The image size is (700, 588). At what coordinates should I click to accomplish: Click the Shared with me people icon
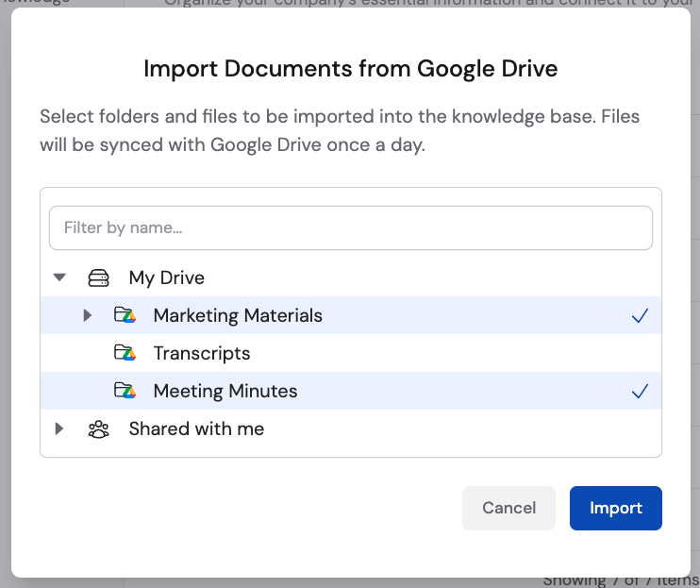(x=98, y=429)
